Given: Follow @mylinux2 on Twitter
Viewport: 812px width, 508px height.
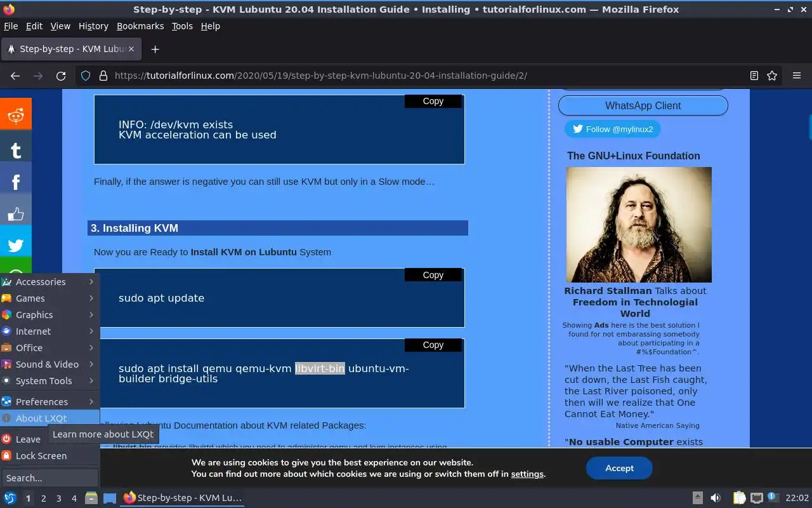Looking at the screenshot, I should [x=612, y=129].
